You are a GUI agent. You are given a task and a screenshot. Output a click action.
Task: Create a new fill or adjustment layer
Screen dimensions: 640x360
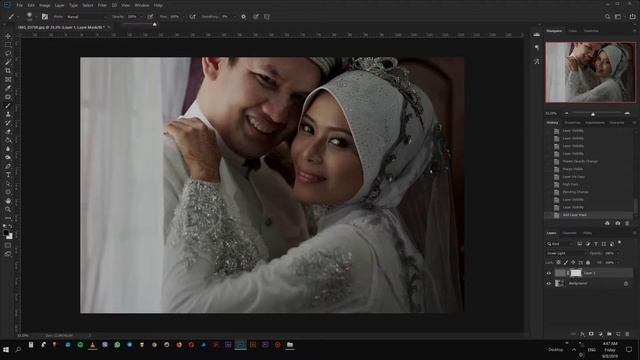(x=600, y=334)
